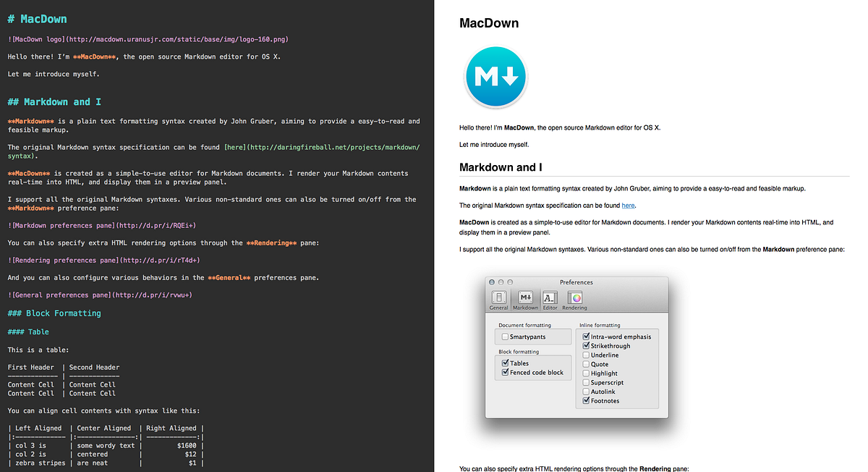868x472 pixels.
Task: Click the "[Markdown preferences pane]" image line
Action: click(102, 225)
